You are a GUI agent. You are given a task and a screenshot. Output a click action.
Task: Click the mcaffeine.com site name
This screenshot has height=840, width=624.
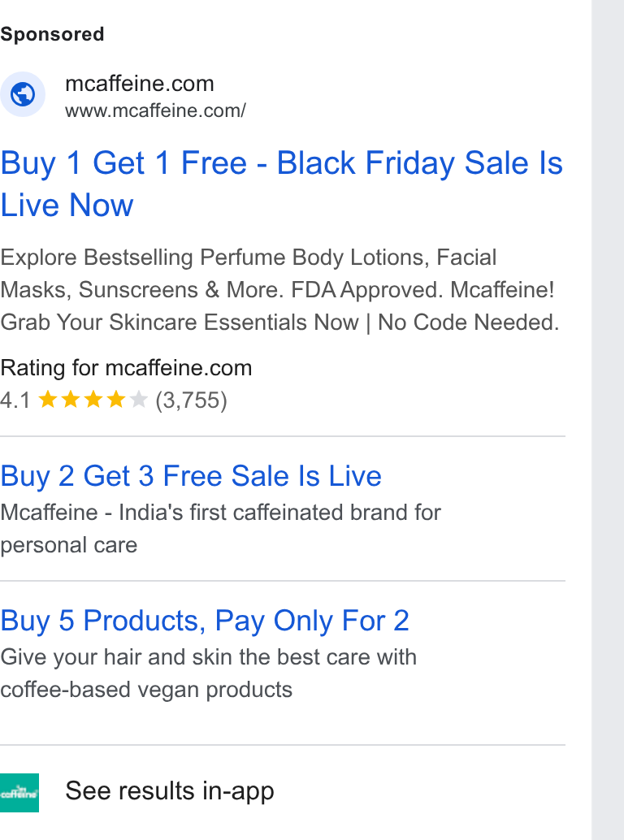click(x=140, y=84)
